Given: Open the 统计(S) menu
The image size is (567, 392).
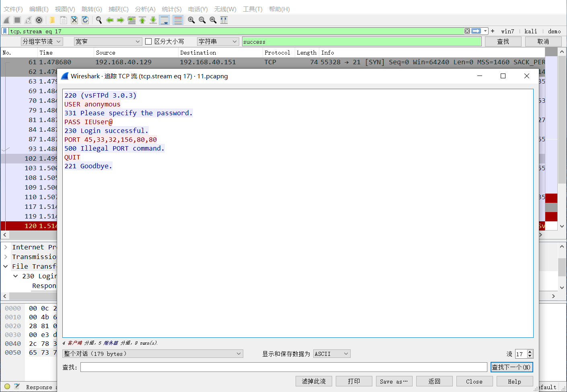Looking at the screenshot, I should pos(172,9).
